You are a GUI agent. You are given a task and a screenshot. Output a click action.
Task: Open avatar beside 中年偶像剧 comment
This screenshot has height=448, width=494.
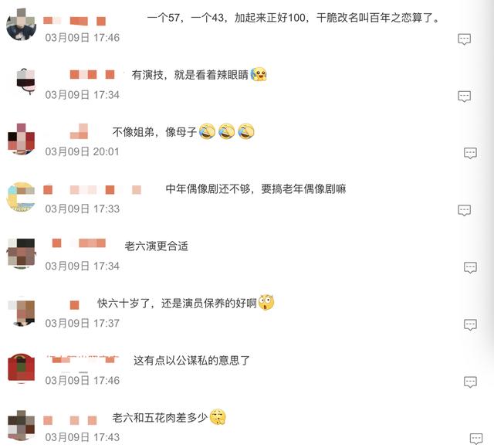(x=21, y=197)
